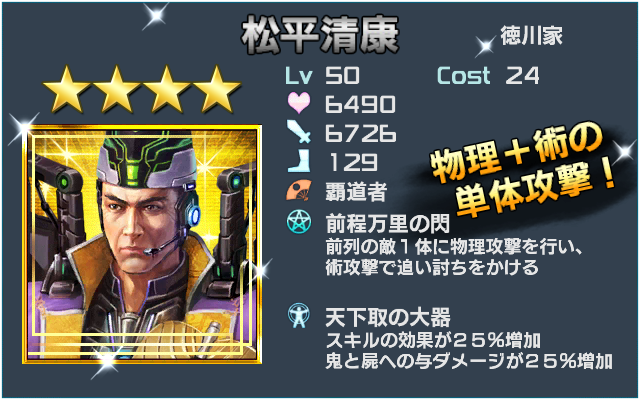Click the pentagram skill icon
The width and height of the screenshot is (640, 400).
(299, 222)
